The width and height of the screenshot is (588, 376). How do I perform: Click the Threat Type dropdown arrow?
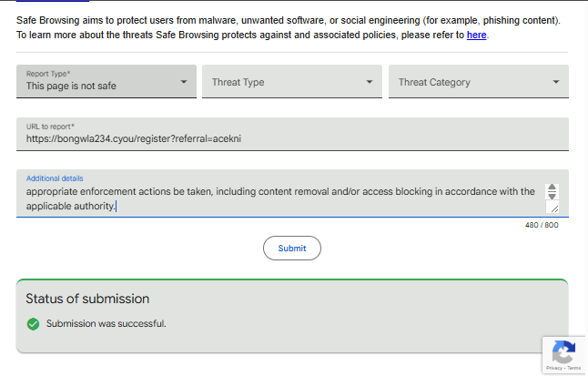click(x=369, y=82)
